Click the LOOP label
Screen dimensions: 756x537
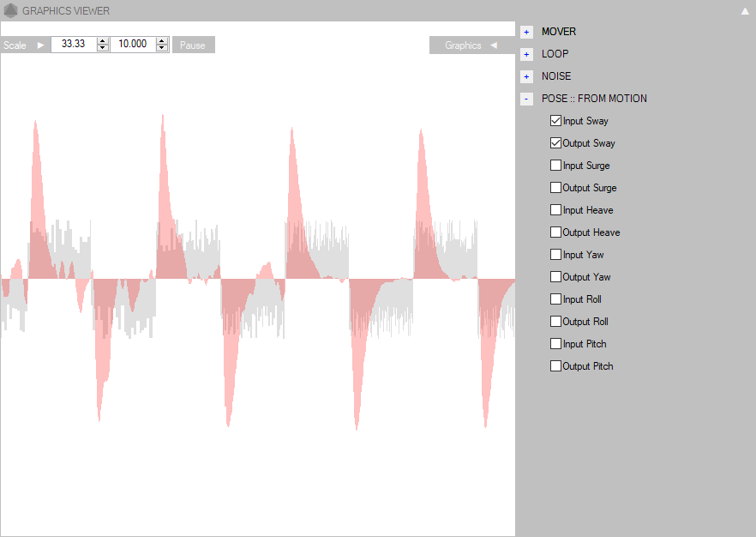[x=555, y=53]
